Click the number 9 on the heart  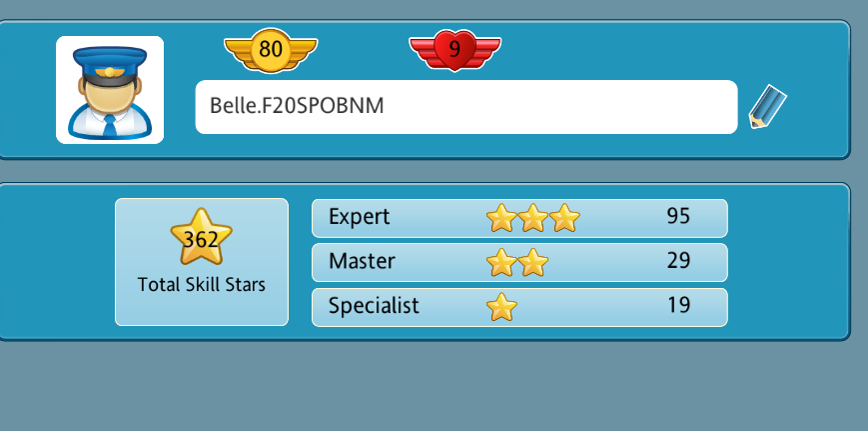point(454,50)
